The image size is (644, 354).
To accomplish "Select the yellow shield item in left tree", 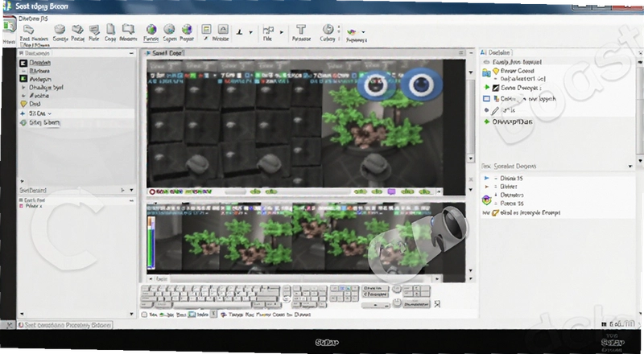I will tap(23, 104).
